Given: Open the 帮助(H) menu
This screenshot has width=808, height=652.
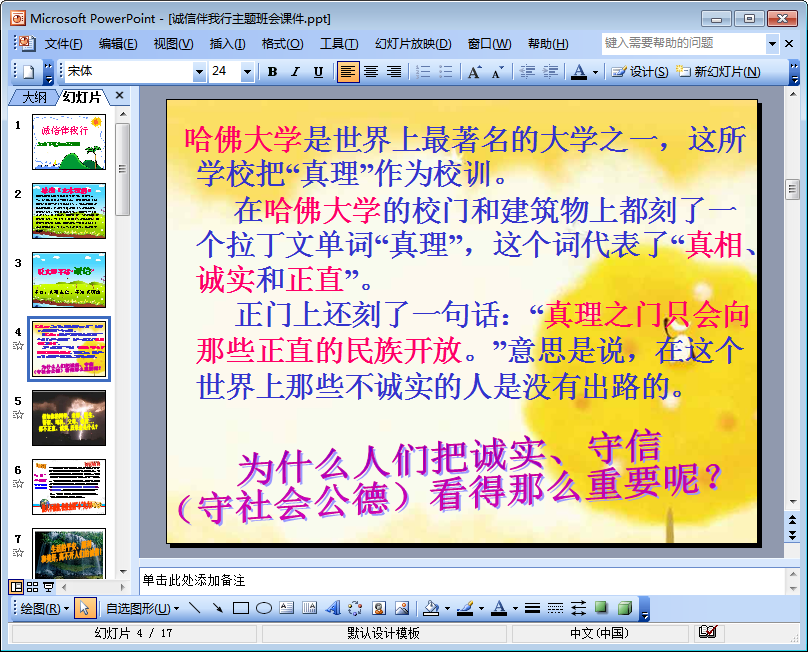Looking at the screenshot, I should pos(548,44).
